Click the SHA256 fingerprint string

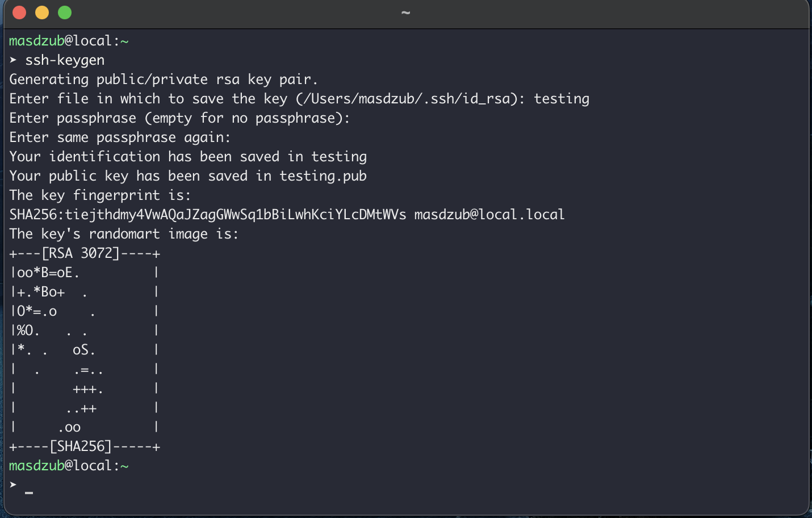[x=208, y=215]
